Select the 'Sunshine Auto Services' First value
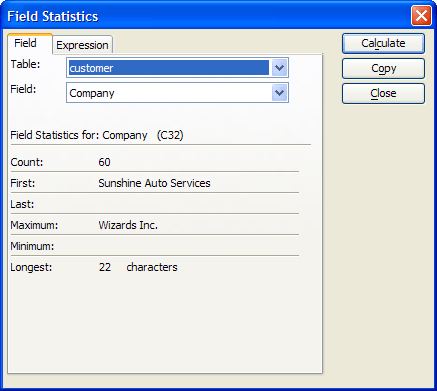Screen dimensions: 437x391 click(x=154, y=183)
